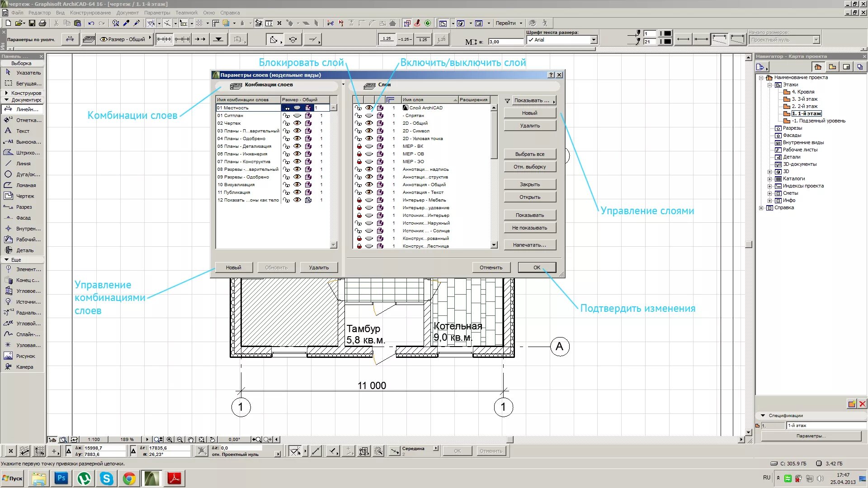868x488 pixels.
Task: Collapse the Этажи tree node
Action: click(x=769, y=85)
